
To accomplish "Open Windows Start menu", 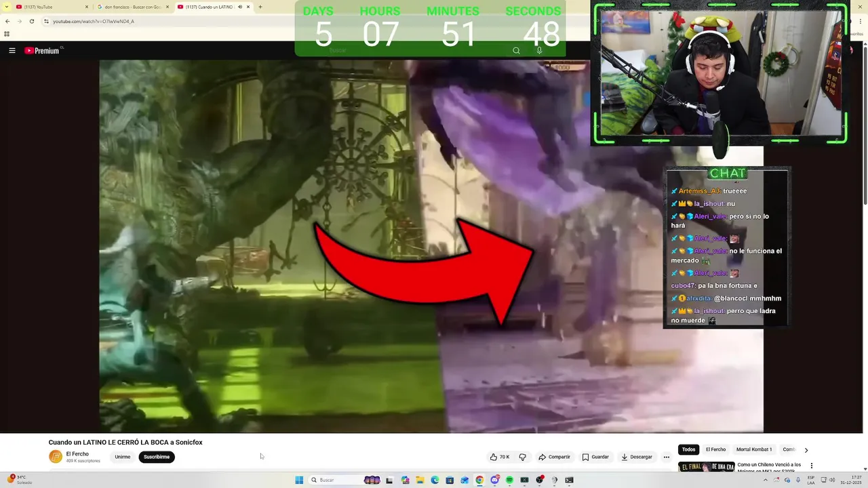I will (299, 480).
